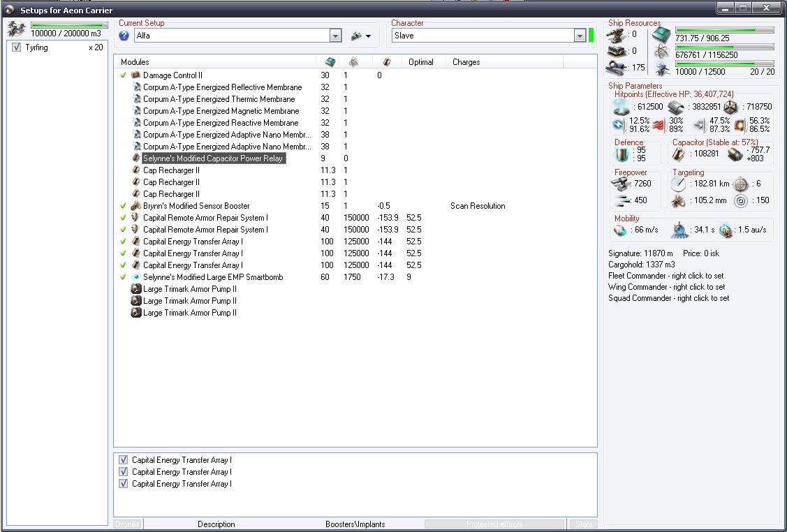This screenshot has width=787, height=532.
Task: Click the armor hitpoints icon showing 3832851
Action: point(677,106)
